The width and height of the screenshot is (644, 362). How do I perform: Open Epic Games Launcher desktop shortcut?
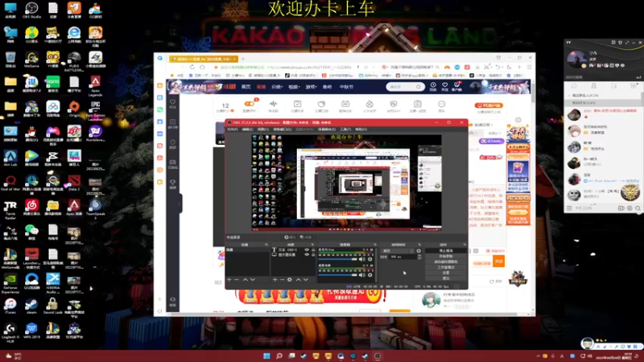tap(95, 110)
